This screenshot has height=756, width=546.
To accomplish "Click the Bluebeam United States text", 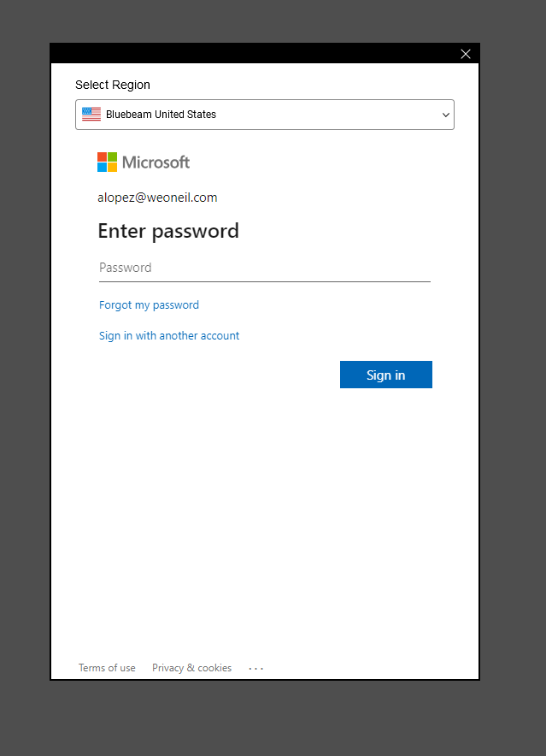I will pos(161,115).
